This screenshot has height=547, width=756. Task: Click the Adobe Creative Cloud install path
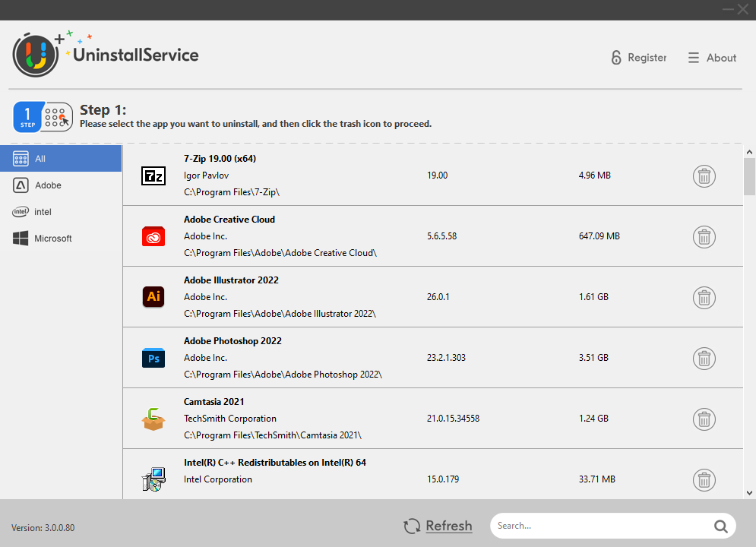point(280,253)
